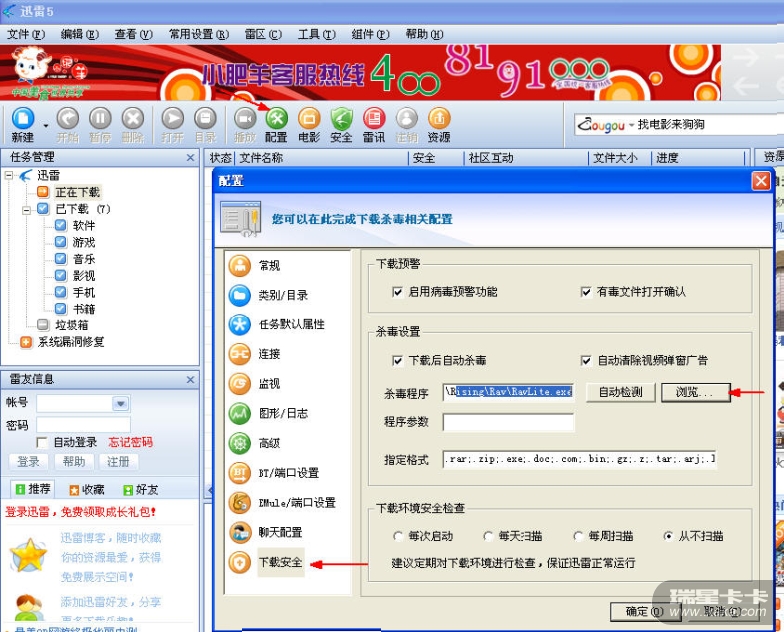Open the 雷讯 news toolbar icon
The height and width of the screenshot is (632, 784).
tap(374, 119)
